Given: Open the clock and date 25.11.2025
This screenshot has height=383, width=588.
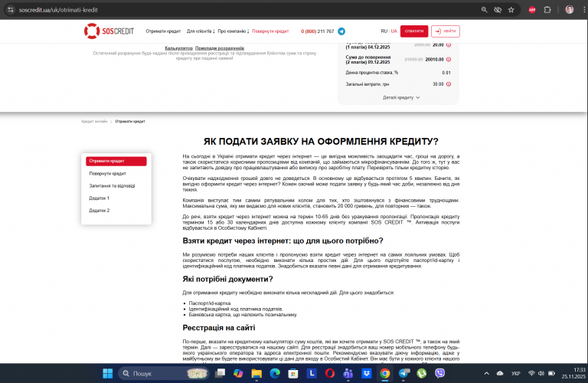Looking at the screenshot, I should [x=573, y=373].
